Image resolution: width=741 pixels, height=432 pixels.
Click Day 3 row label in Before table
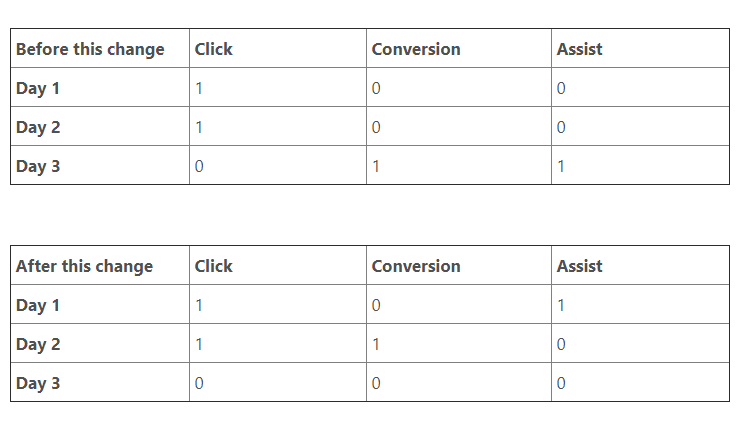[38, 166]
